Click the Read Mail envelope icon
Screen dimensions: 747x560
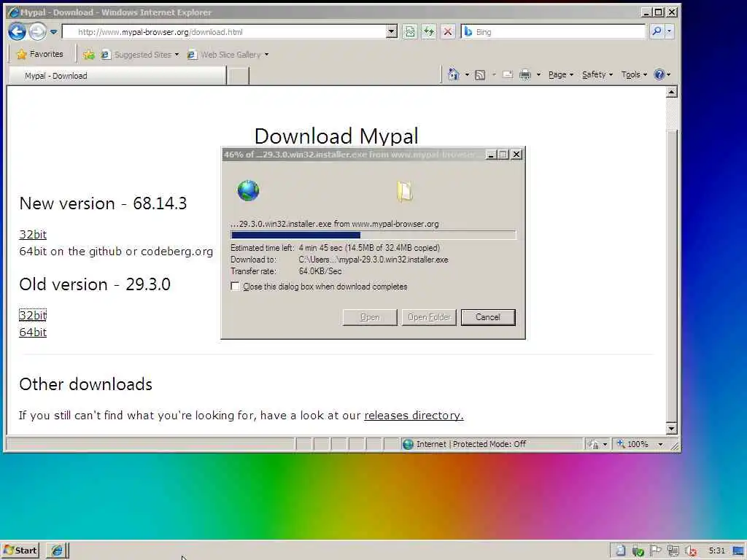click(508, 75)
